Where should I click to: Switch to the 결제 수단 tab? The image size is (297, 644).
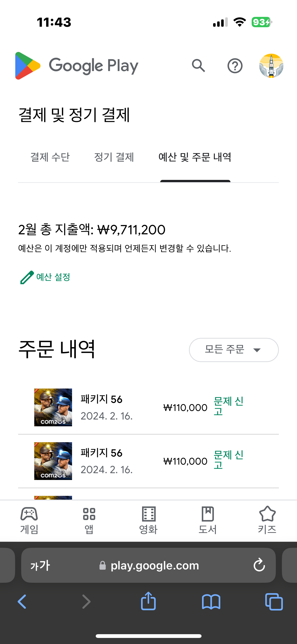pyautogui.click(x=50, y=157)
